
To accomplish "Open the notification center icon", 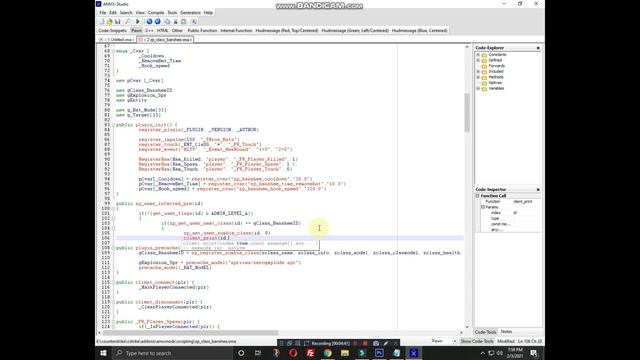I will click(x=533, y=353).
